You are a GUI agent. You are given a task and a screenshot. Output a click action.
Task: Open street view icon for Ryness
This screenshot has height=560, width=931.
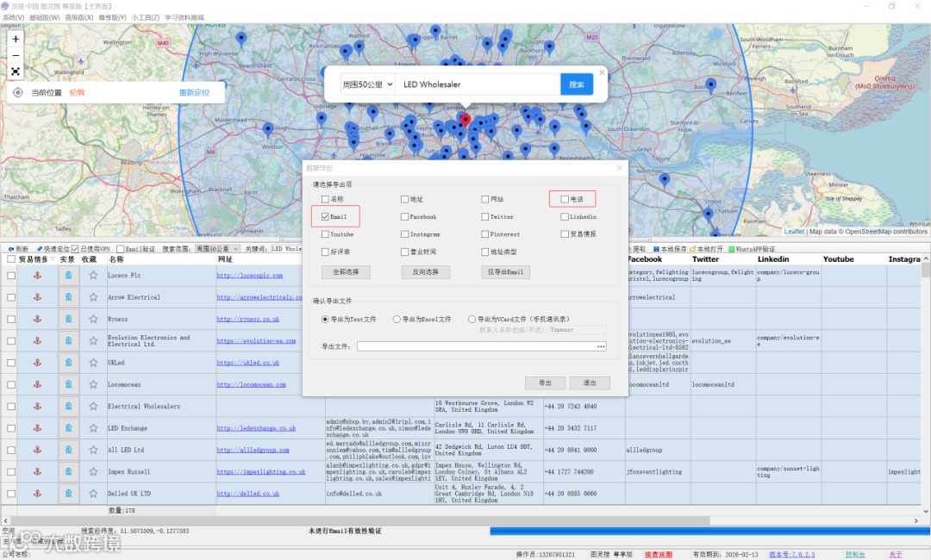[68, 319]
